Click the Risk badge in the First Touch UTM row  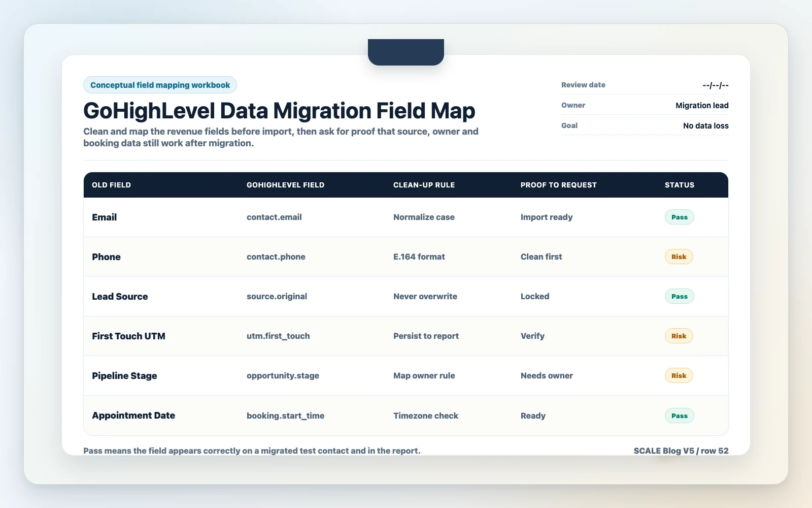679,336
